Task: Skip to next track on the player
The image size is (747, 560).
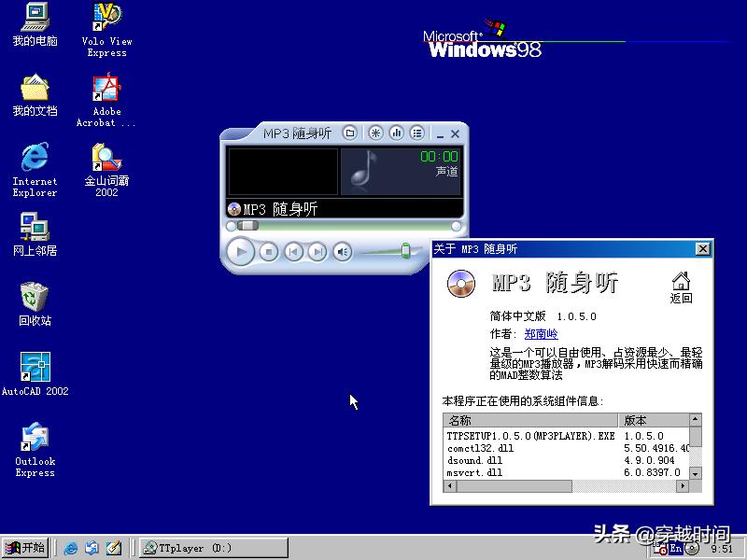Action: click(316, 251)
